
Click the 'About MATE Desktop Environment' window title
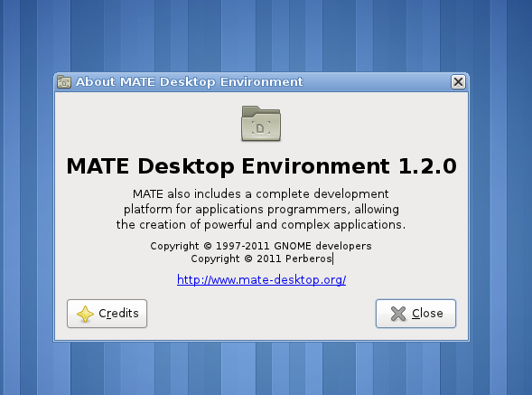(x=190, y=82)
